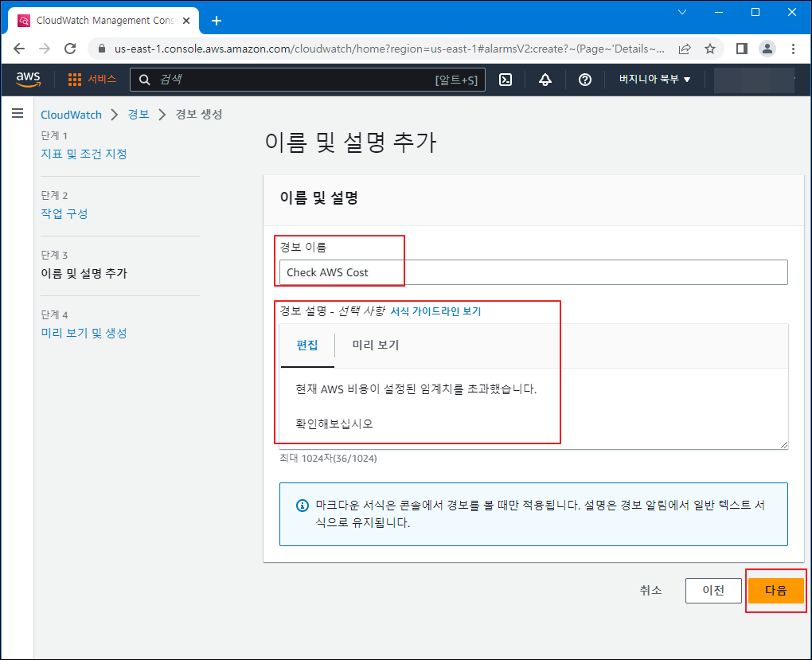Open the Chrome profile avatar
Viewport: 812px width, 660px height.
(x=767, y=49)
